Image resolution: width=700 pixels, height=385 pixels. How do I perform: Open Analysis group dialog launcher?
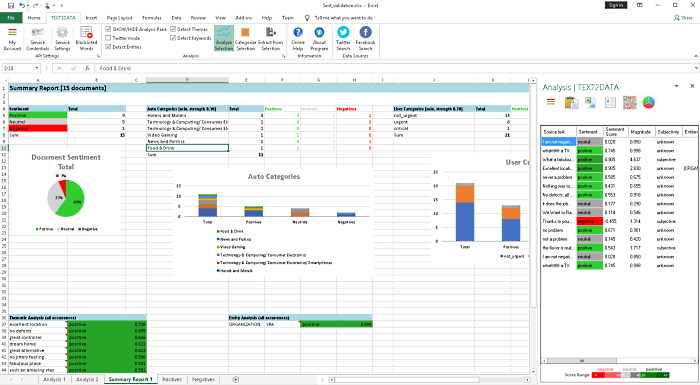[x=283, y=56]
